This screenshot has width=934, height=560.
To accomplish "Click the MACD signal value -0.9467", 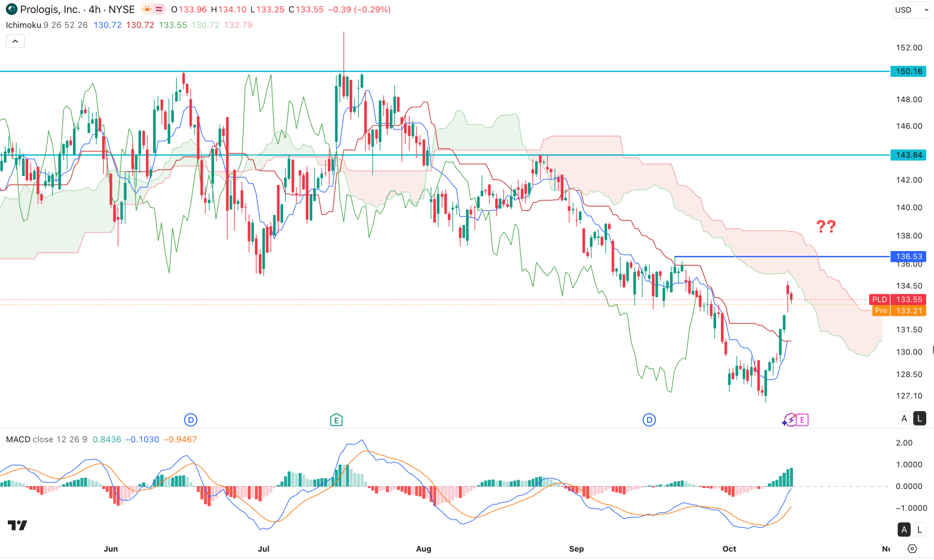I will pyautogui.click(x=180, y=439).
